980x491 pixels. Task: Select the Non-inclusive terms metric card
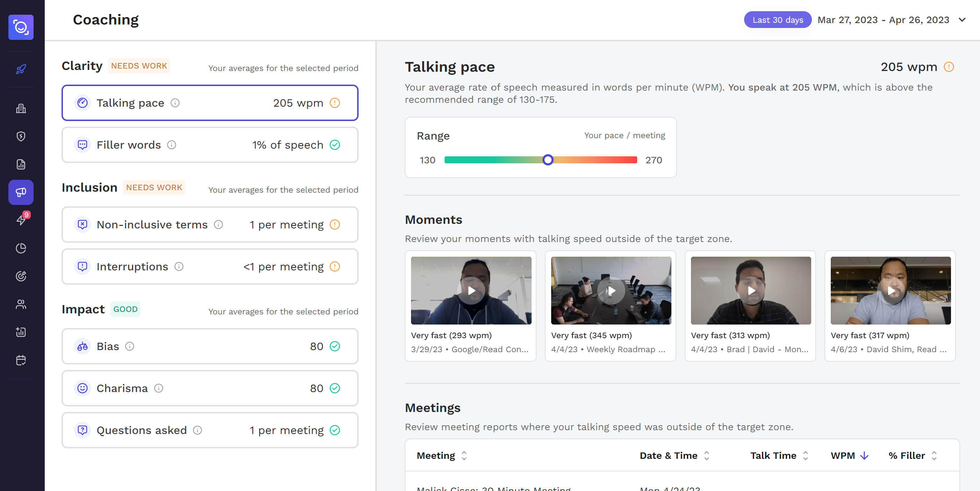point(210,225)
